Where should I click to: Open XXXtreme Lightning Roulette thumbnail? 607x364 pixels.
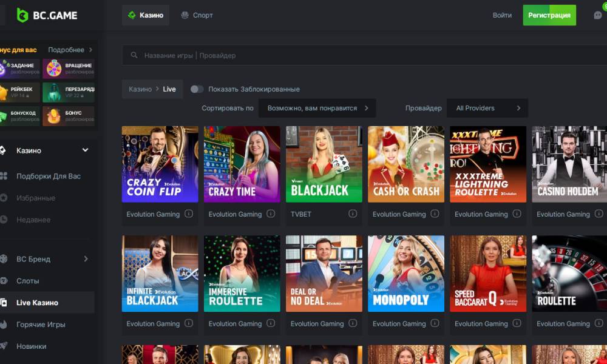pos(488,164)
